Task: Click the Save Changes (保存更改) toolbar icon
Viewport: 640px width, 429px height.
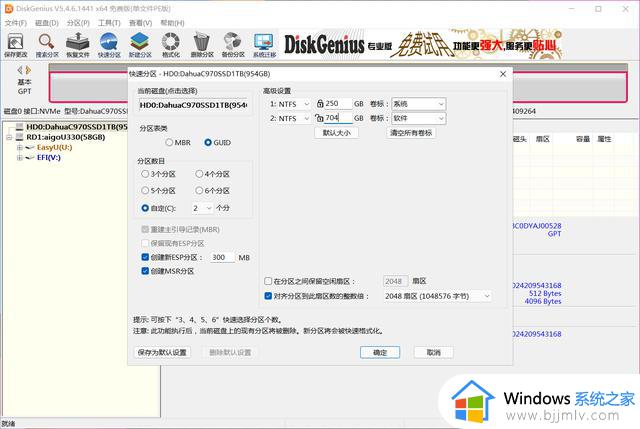Action: tap(16, 45)
